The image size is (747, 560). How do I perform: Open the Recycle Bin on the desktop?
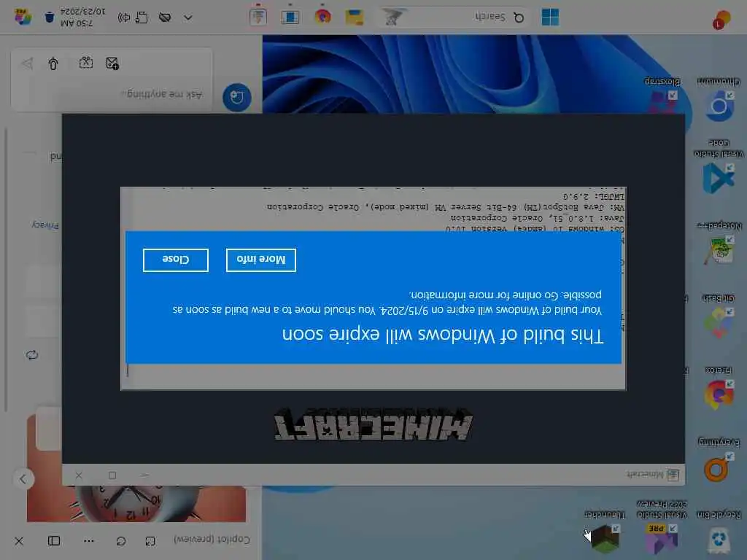pos(719,532)
